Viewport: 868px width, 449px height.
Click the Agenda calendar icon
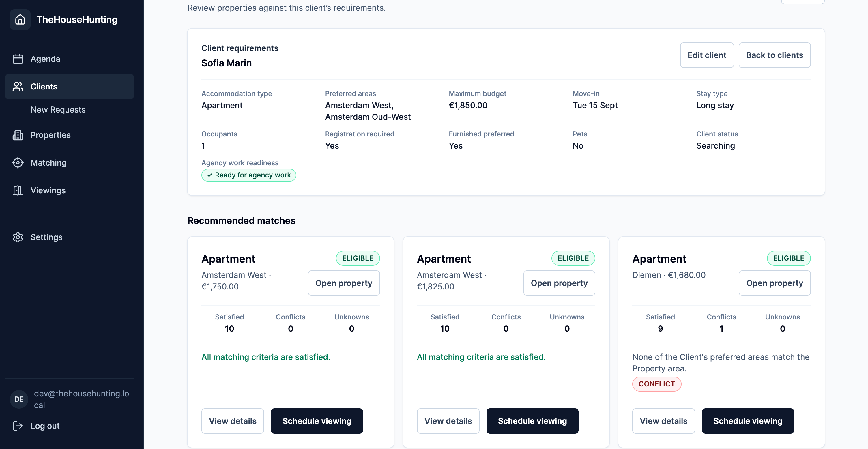(x=18, y=59)
